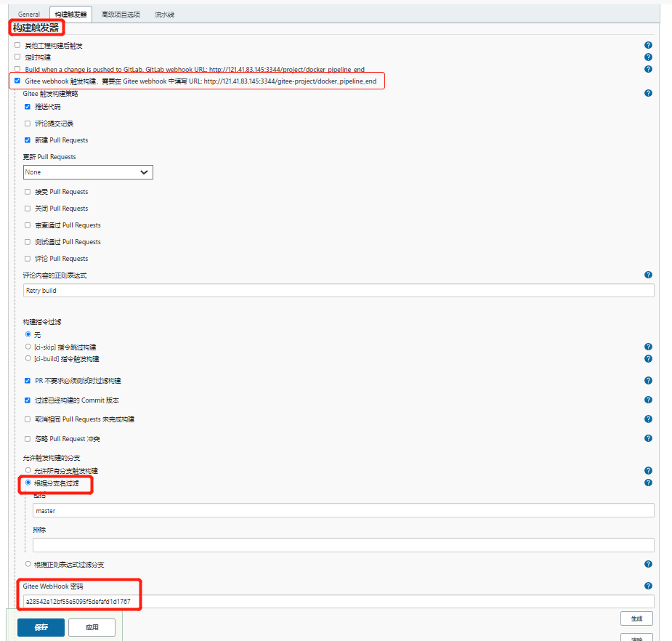
Task: Open 流水线 tab
Action: click(x=165, y=14)
